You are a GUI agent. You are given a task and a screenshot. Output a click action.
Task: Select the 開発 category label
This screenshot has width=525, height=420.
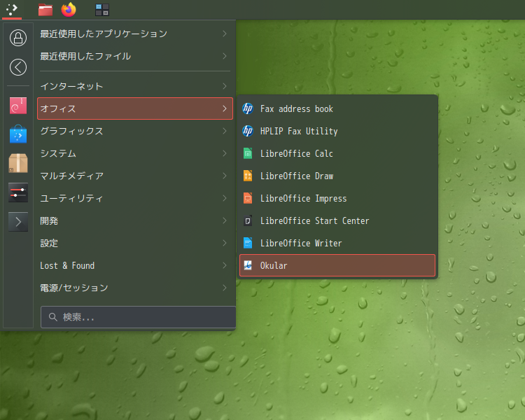tap(49, 220)
